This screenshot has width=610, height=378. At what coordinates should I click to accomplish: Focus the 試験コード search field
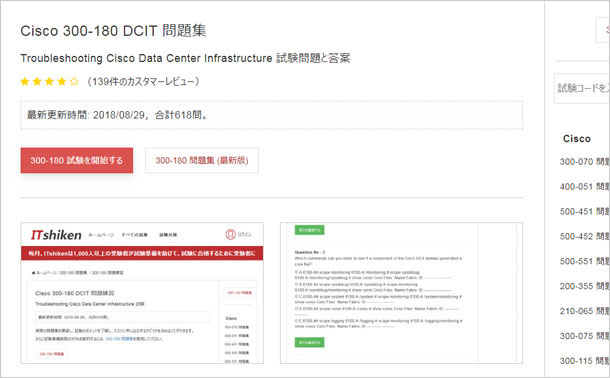pyautogui.click(x=582, y=88)
